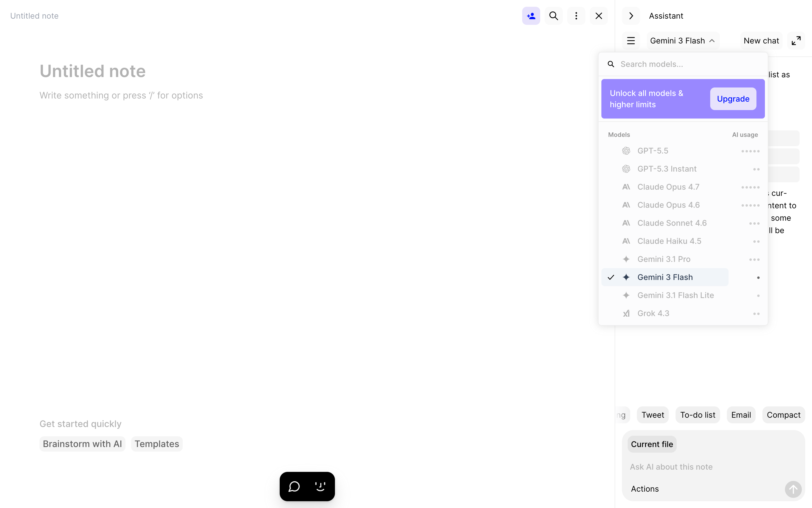The width and height of the screenshot is (812, 508).
Task: Open the Actions menu in chat box
Action: point(645,489)
